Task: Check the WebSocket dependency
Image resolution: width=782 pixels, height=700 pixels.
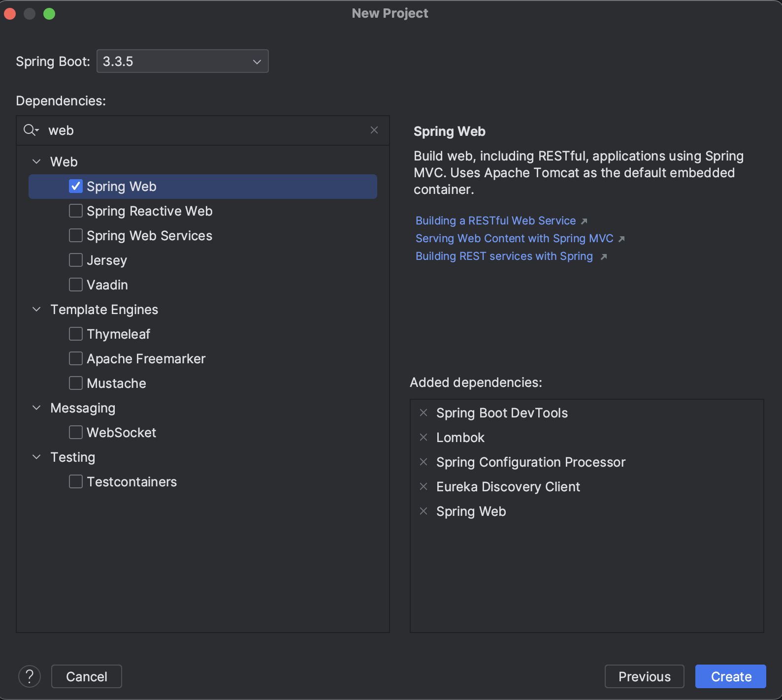Action: [76, 432]
